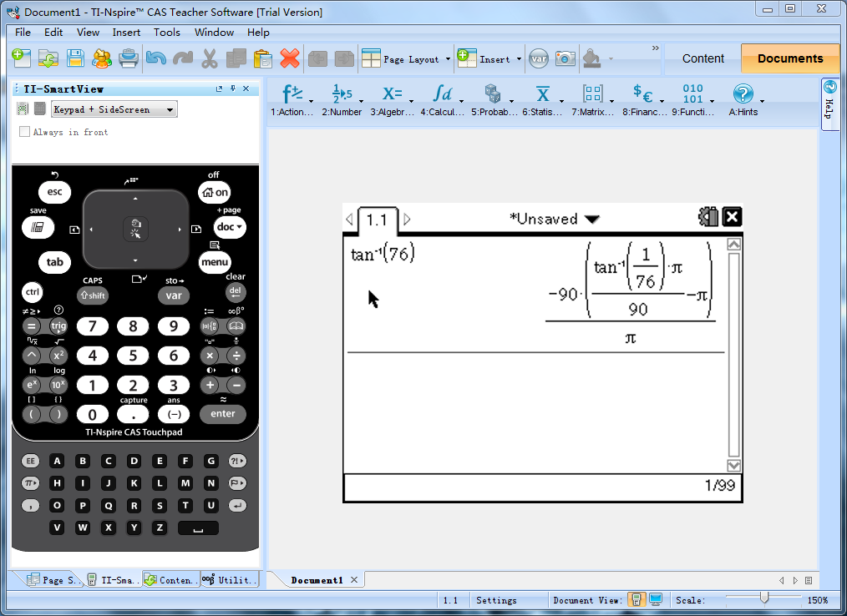Open the 8:Finance menu icon
This screenshot has width=847, height=616.
tap(643, 94)
